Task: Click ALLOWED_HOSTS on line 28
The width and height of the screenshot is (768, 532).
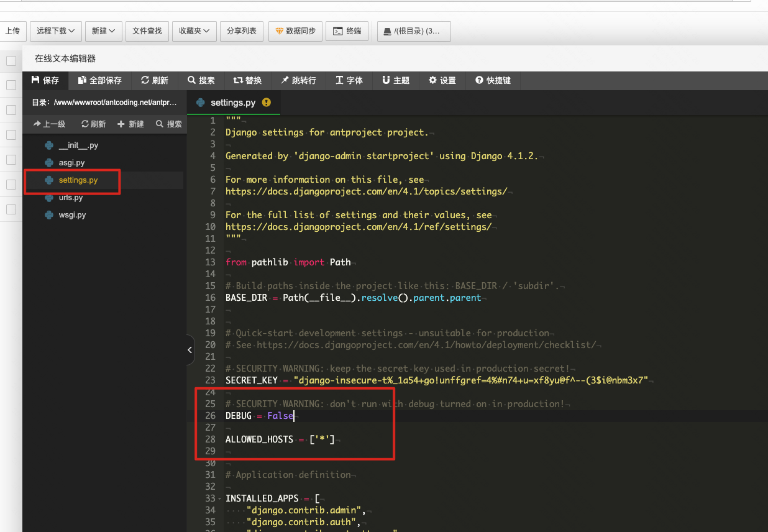Action: click(259, 439)
